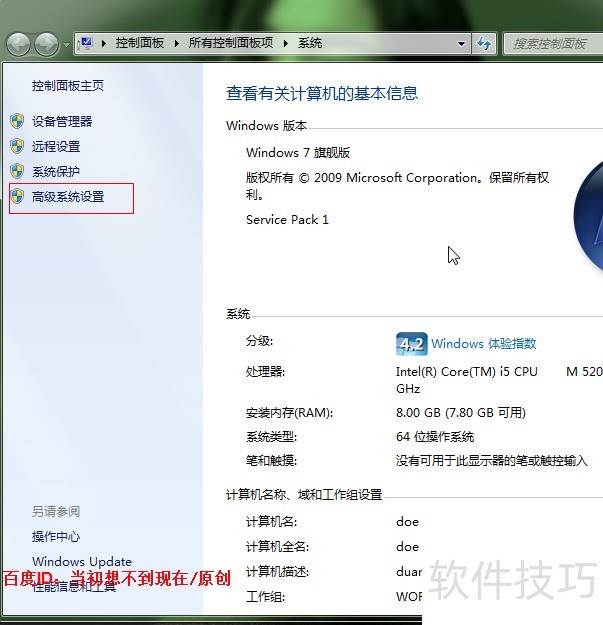
Task: Click shield icon beside 远程设置
Action: (17, 146)
